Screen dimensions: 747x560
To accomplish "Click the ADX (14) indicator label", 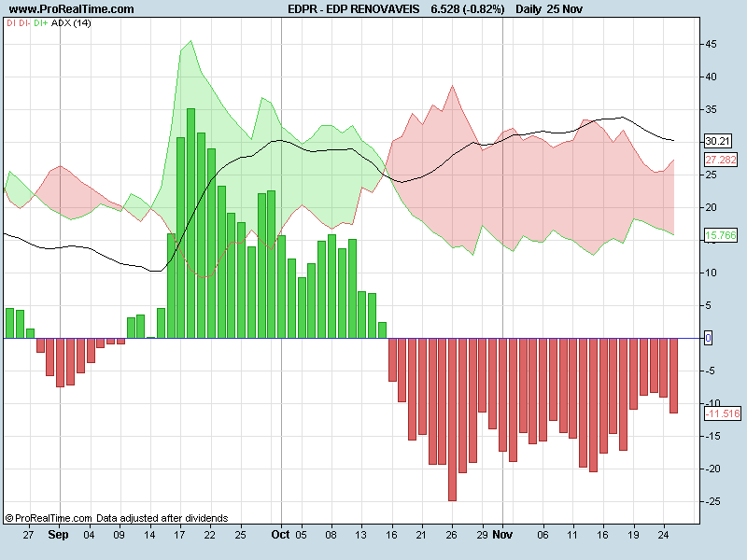I will click(71, 22).
